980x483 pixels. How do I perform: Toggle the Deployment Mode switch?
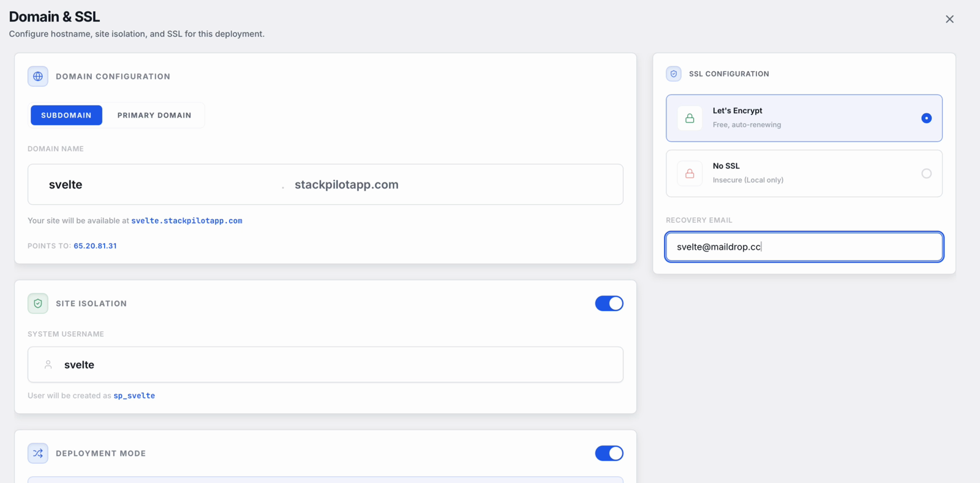click(x=609, y=454)
